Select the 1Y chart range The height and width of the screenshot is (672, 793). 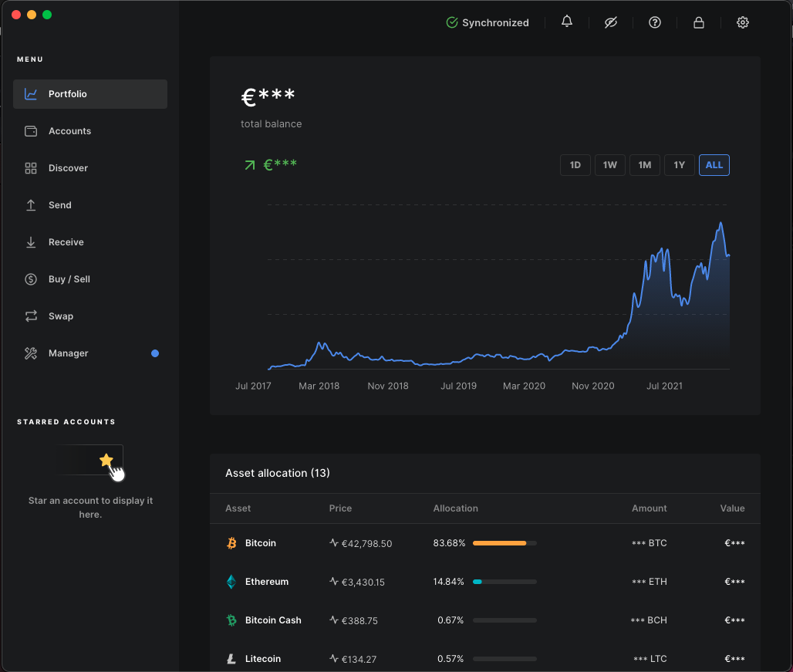(679, 165)
